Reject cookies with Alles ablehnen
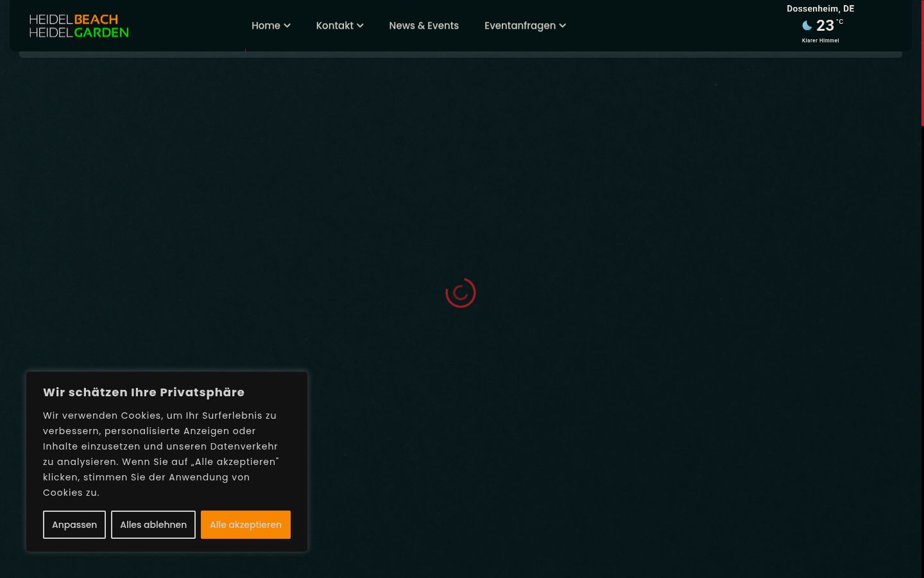Image resolution: width=924 pixels, height=578 pixels. point(153,525)
